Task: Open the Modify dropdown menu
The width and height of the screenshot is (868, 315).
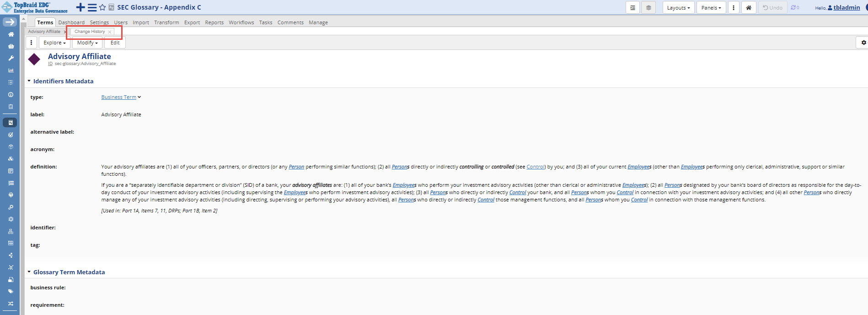Action: pos(87,43)
